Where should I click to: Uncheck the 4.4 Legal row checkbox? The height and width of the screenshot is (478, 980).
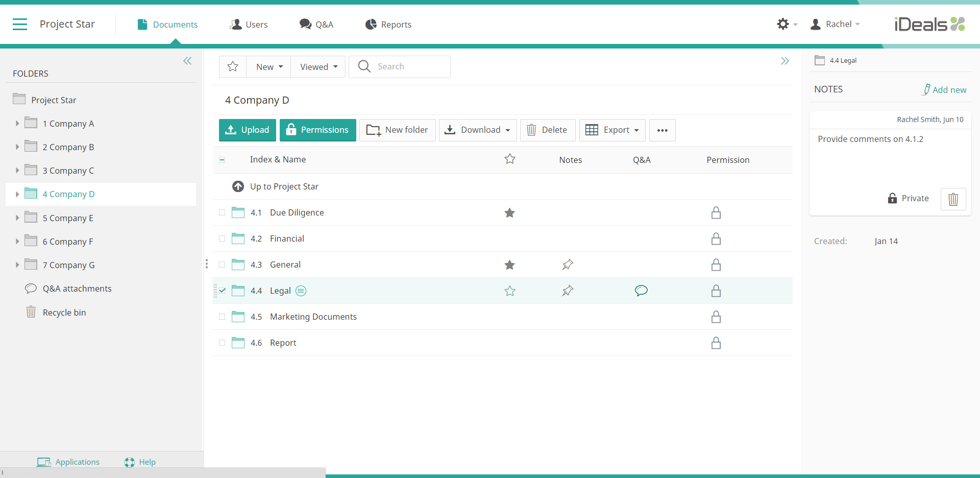point(222,291)
